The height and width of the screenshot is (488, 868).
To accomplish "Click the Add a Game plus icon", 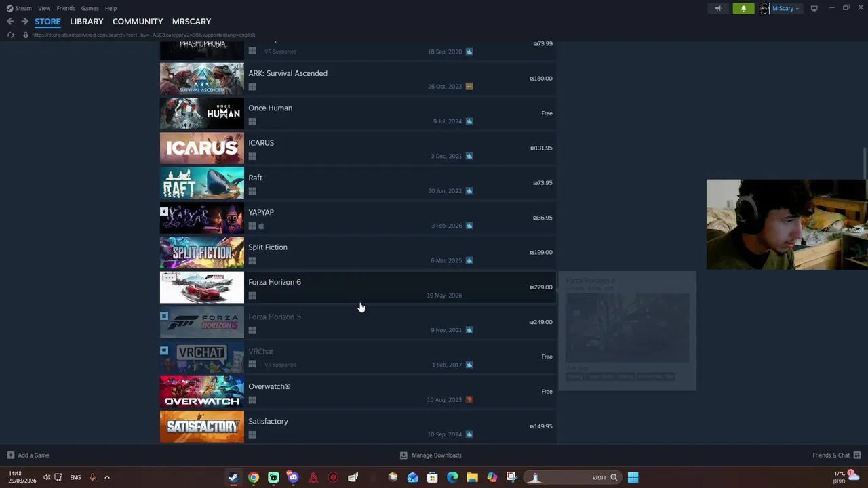I will point(10,455).
